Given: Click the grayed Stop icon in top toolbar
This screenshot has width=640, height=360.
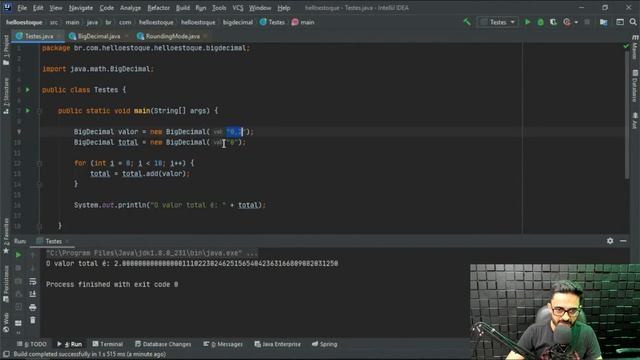Looking at the screenshot, I should pyautogui.click(x=587, y=22).
